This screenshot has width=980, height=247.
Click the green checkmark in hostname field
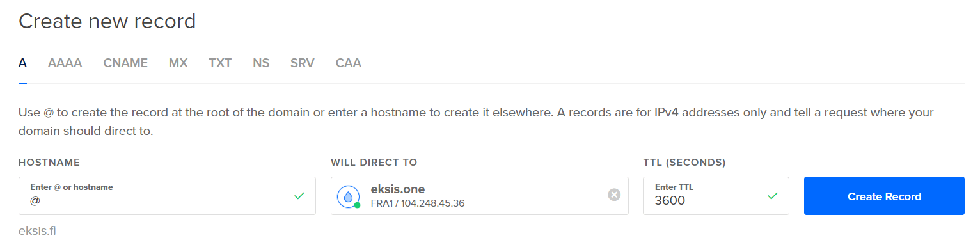point(299,196)
